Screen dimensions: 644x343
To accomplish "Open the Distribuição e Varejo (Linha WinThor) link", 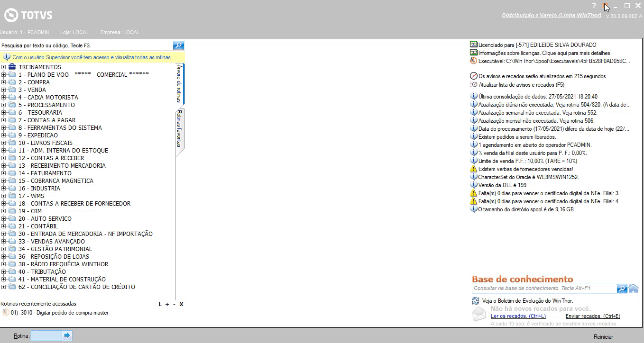I will (x=552, y=16).
